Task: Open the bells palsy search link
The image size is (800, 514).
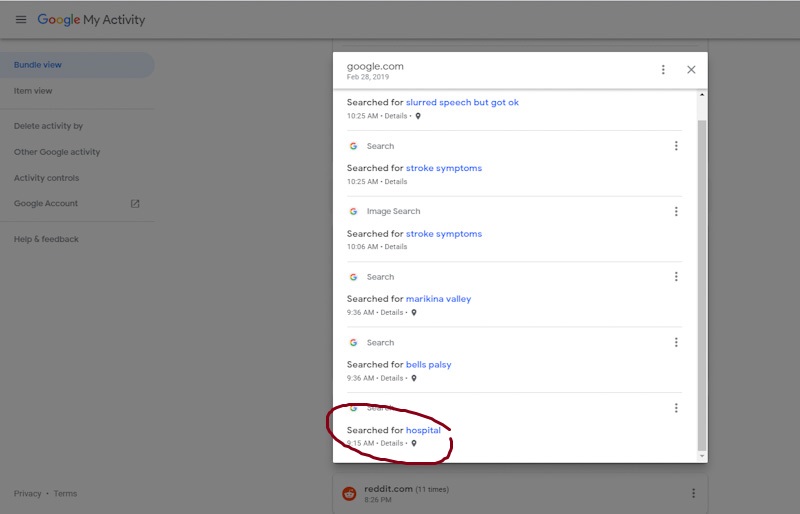Action: [429, 364]
